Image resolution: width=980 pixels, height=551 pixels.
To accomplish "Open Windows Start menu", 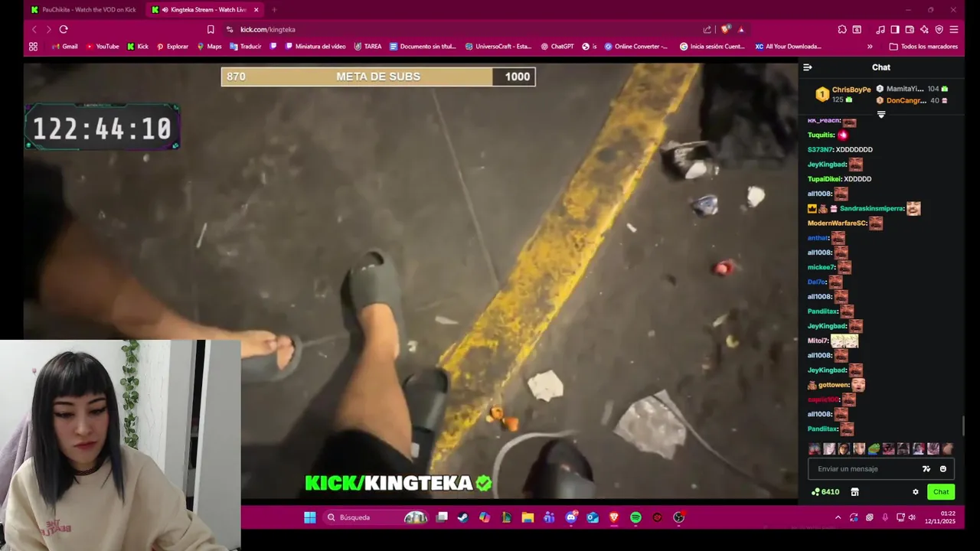I will tap(309, 517).
